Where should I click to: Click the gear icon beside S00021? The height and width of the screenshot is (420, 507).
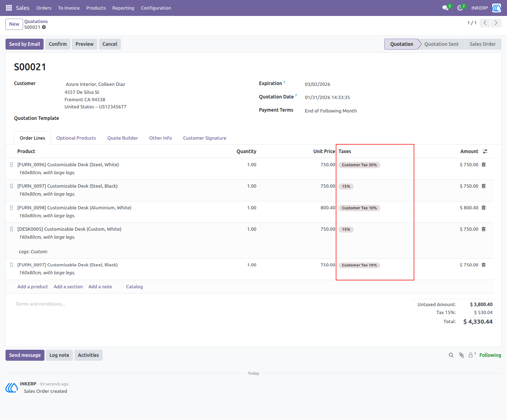(x=44, y=27)
